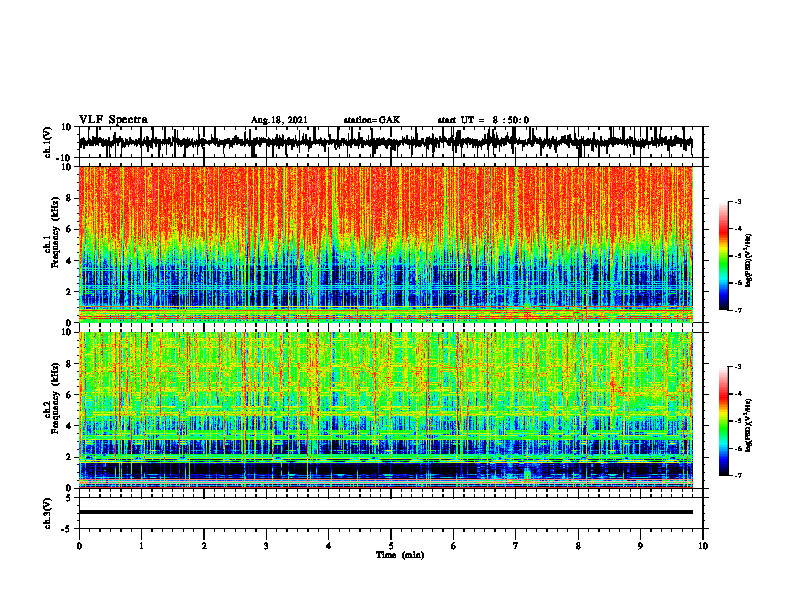Image resolution: width=792 pixels, height=612 pixels.
Task: Click the "2" kHz tick on ch.1 frequency axis
Action: tap(69, 291)
